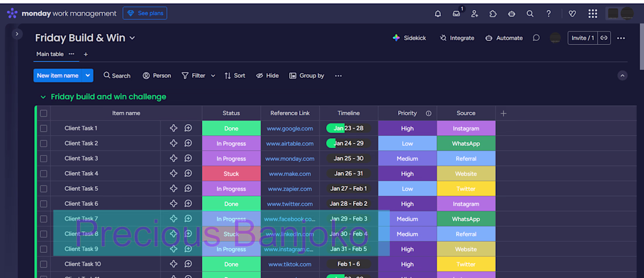Open the Filter dropdown chevron
This screenshot has height=278, width=644.
pos(213,75)
